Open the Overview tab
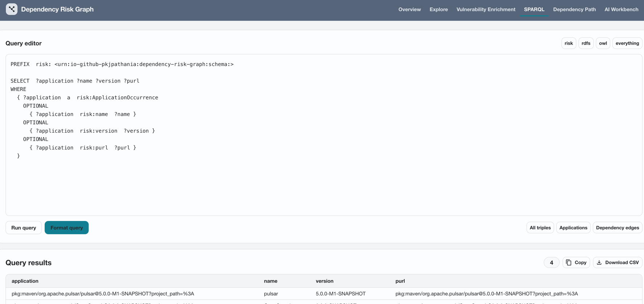644x304 pixels. click(410, 9)
